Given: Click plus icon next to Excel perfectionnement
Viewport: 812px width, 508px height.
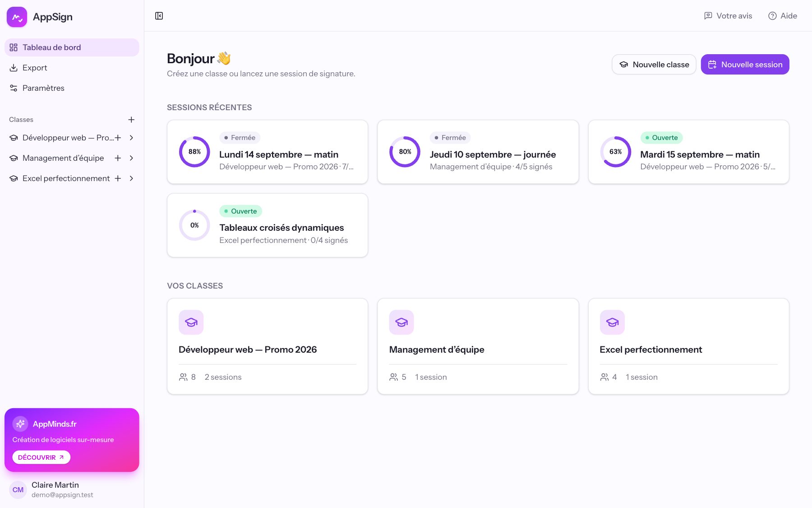Looking at the screenshot, I should 118,178.
